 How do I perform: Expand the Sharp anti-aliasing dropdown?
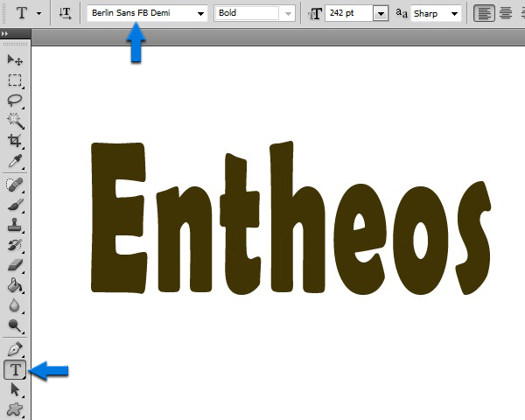(453, 14)
